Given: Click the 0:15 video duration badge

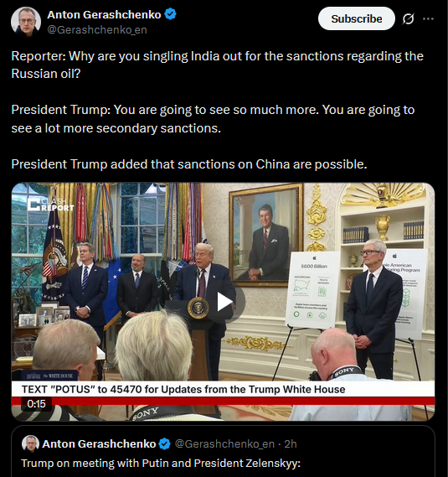Looking at the screenshot, I should [36, 404].
